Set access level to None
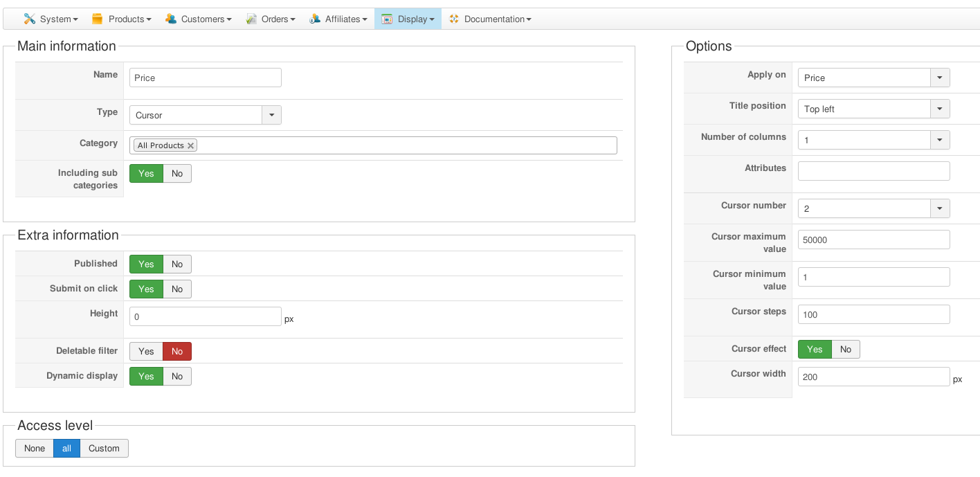This screenshot has width=980, height=477. click(x=35, y=448)
